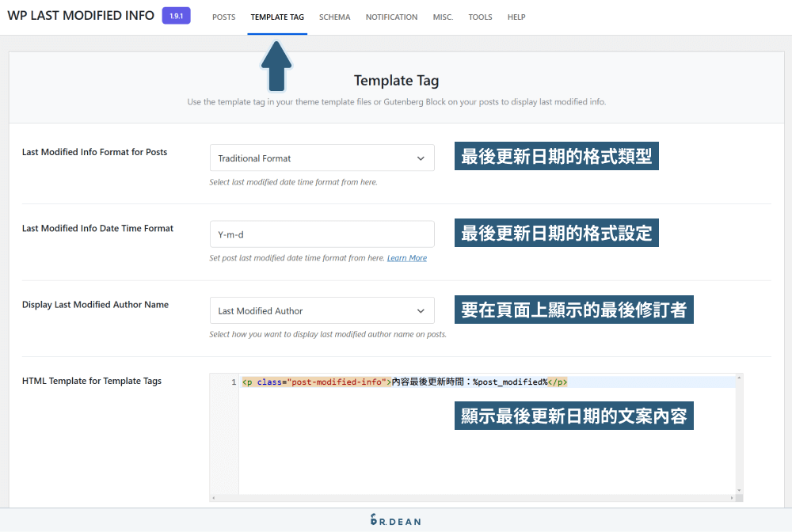The width and height of the screenshot is (792, 532).
Task: Switch to the NOTIFICATION tab
Action: [391, 17]
